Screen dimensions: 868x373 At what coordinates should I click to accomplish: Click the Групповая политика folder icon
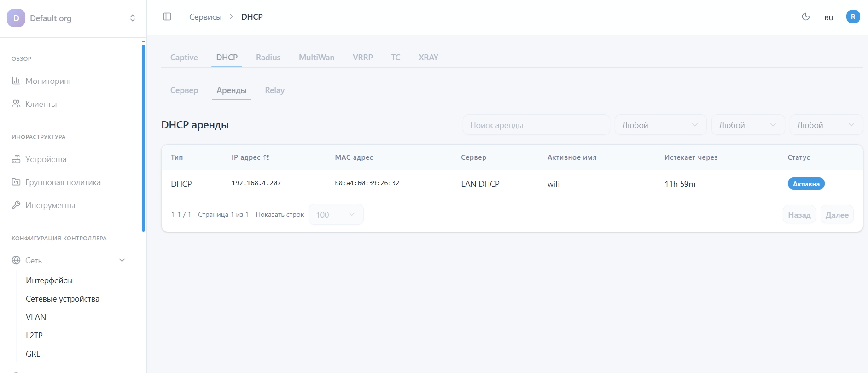pyautogui.click(x=16, y=182)
